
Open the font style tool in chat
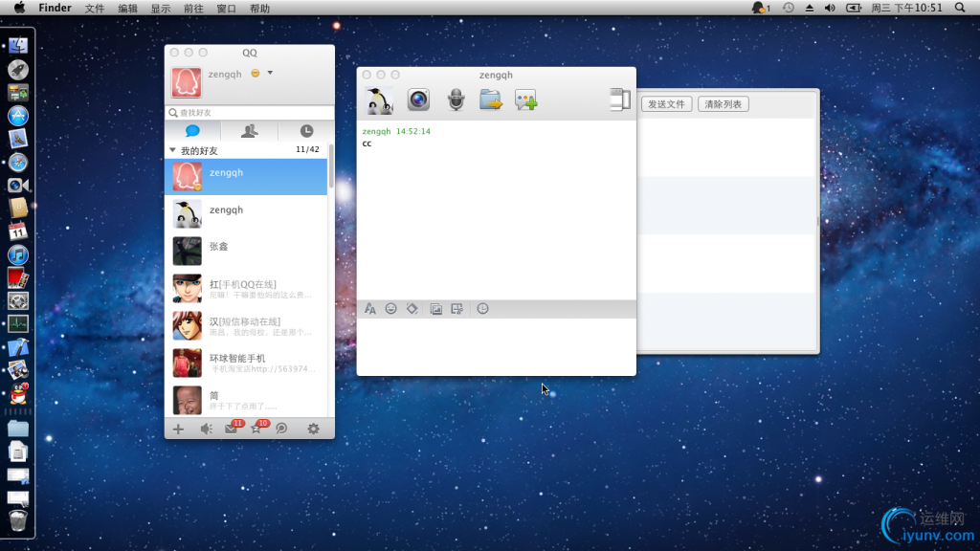pos(370,309)
